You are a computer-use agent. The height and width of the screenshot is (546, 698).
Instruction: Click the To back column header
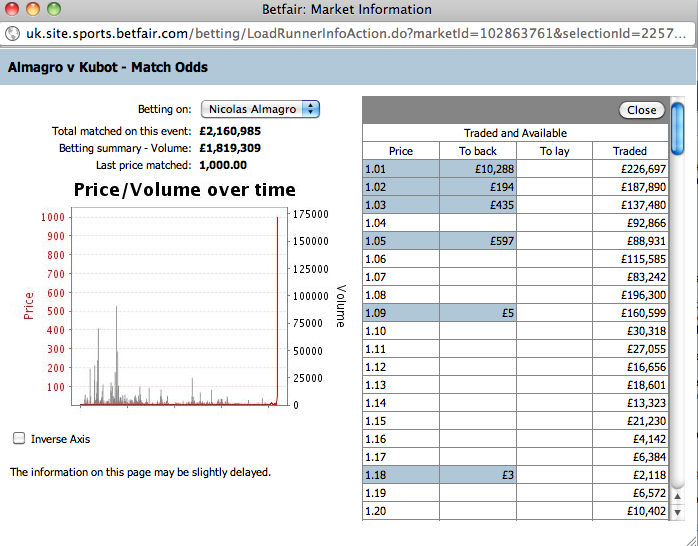coord(478,151)
